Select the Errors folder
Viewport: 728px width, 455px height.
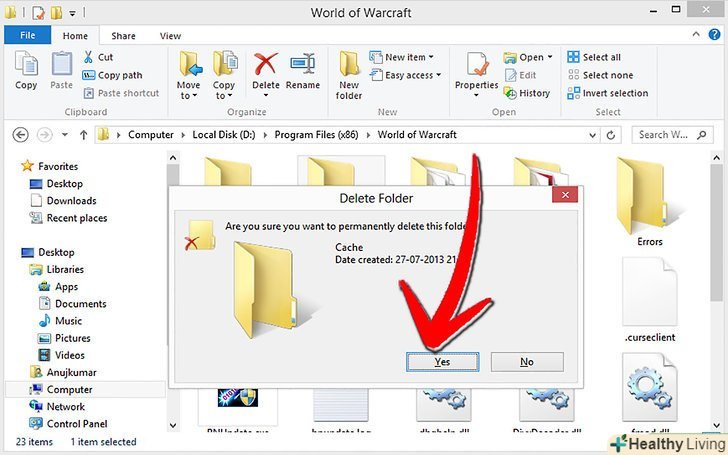point(649,202)
